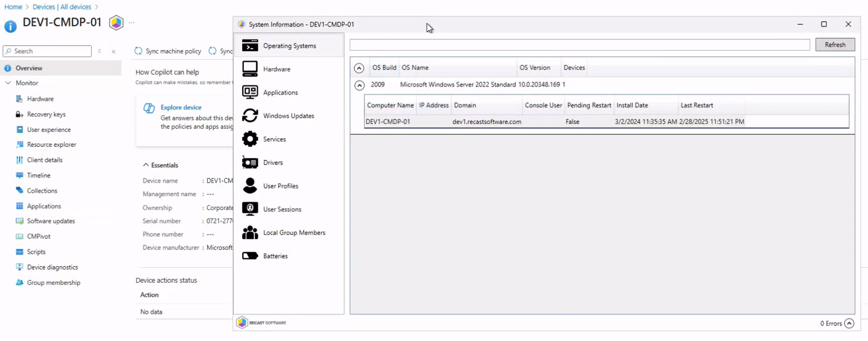Collapse the 2009 OS build group row
Screen dimensions: 868x341
[359, 85]
